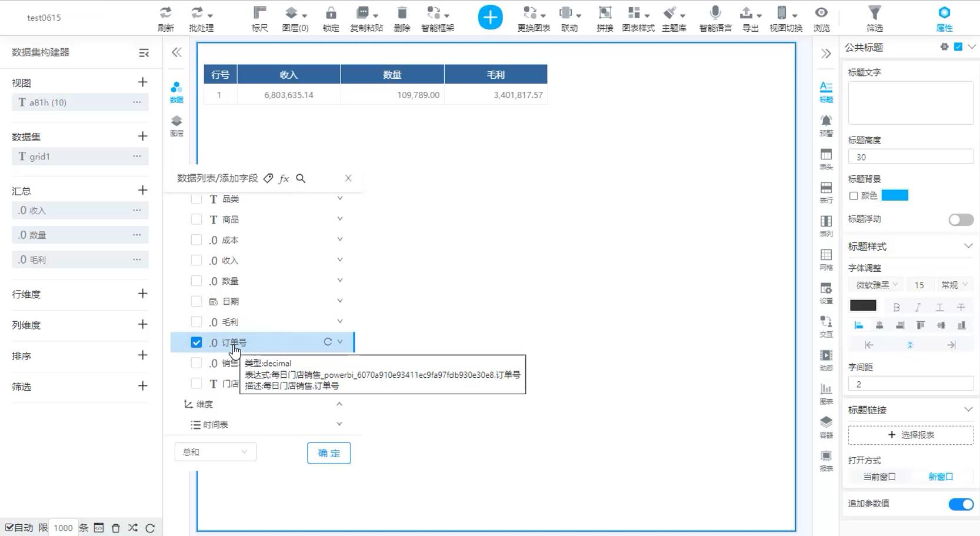The width and height of the screenshot is (980, 536).
Task: Open the 复制粘贴 copy-paste tool
Action: tap(366, 18)
